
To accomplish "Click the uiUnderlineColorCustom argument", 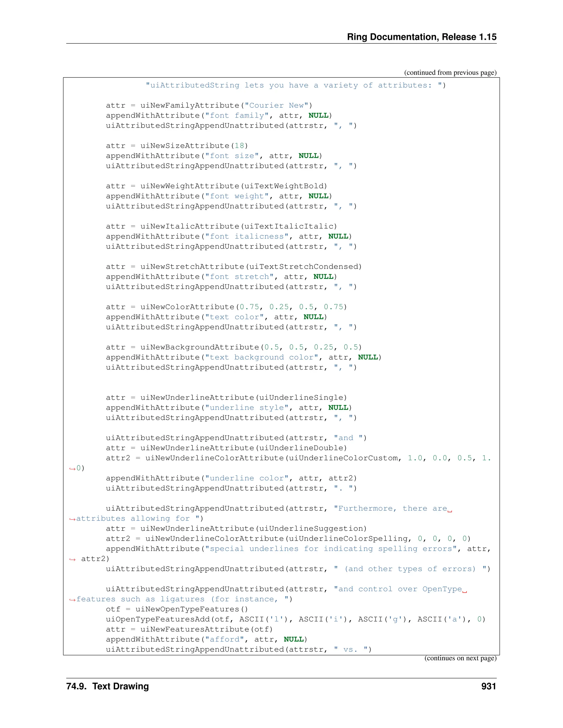I will tap(343, 458).
